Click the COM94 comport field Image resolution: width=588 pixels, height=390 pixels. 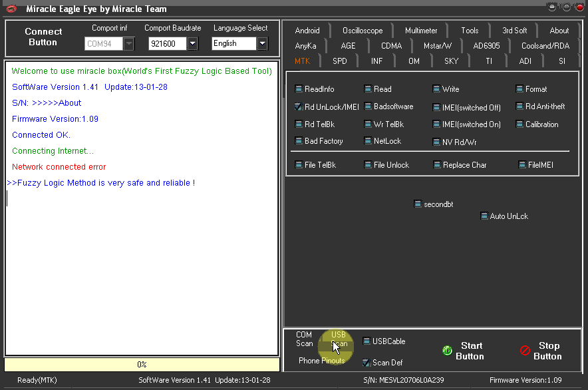tap(104, 43)
